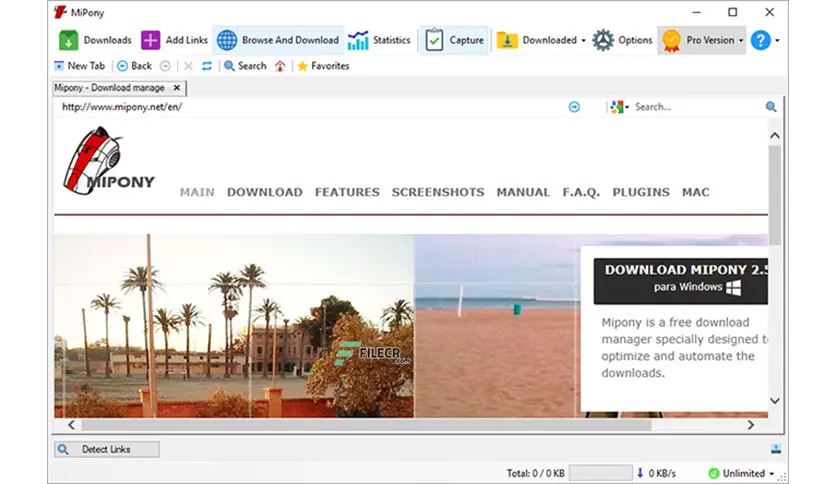Click the Go arrow beside the URL
Screen dimensions: 836x484
[574, 107]
